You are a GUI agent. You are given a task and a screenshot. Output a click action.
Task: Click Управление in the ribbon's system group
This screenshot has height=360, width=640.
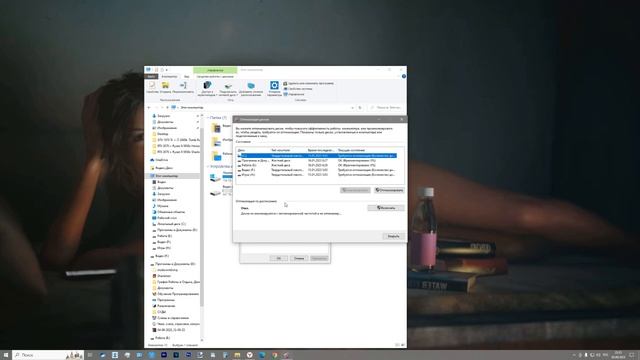pyautogui.click(x=294, y=94)
